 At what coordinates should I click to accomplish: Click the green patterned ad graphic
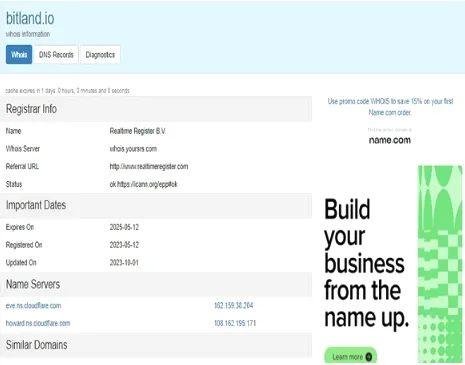[440, 264]
